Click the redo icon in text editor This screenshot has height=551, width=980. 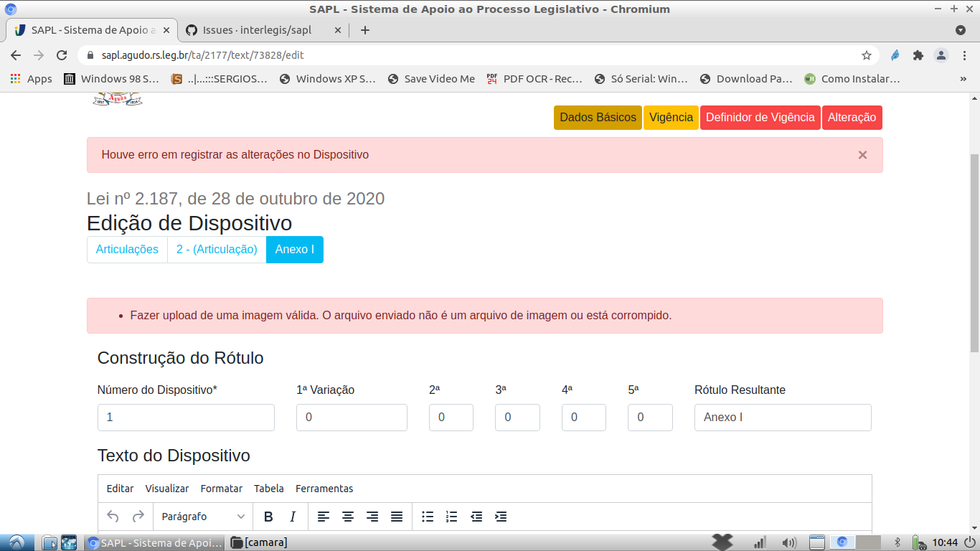click(x=138, y=517)
